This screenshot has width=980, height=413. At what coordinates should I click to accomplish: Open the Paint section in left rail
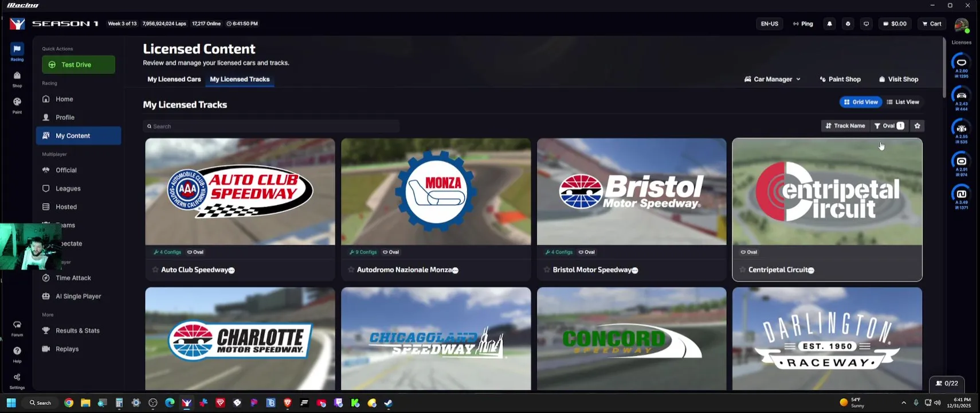pos(17,105)
